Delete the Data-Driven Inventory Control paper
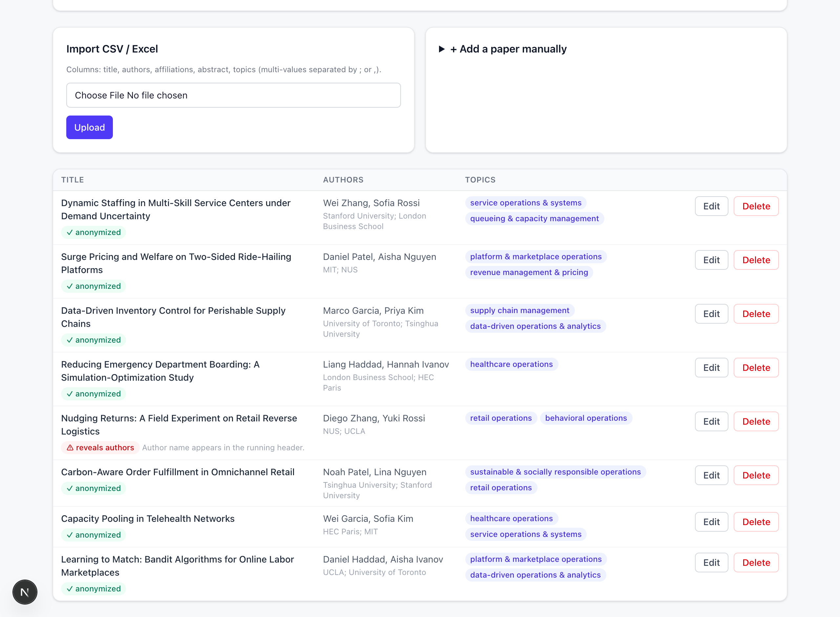 click(x=756, y=314)
